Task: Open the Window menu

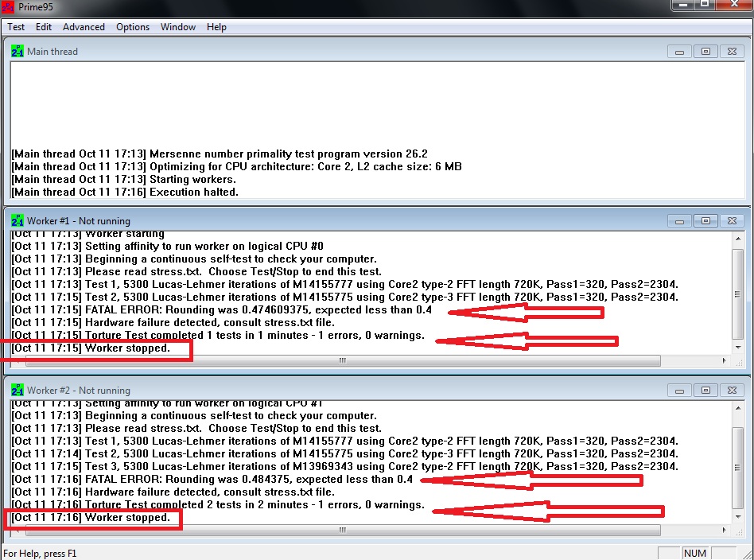Action: click(x=178, y=27)
